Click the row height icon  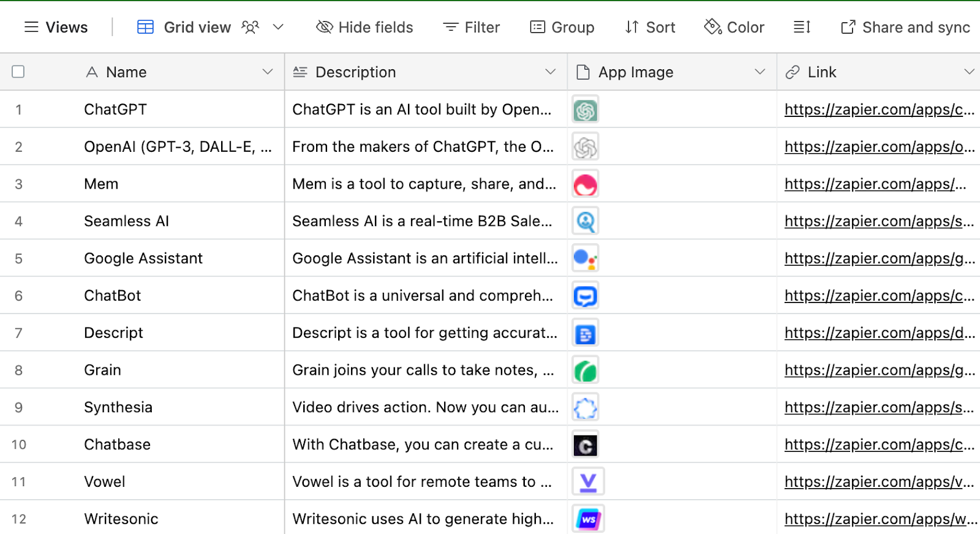pyautogui.click(x=802, y=28)
